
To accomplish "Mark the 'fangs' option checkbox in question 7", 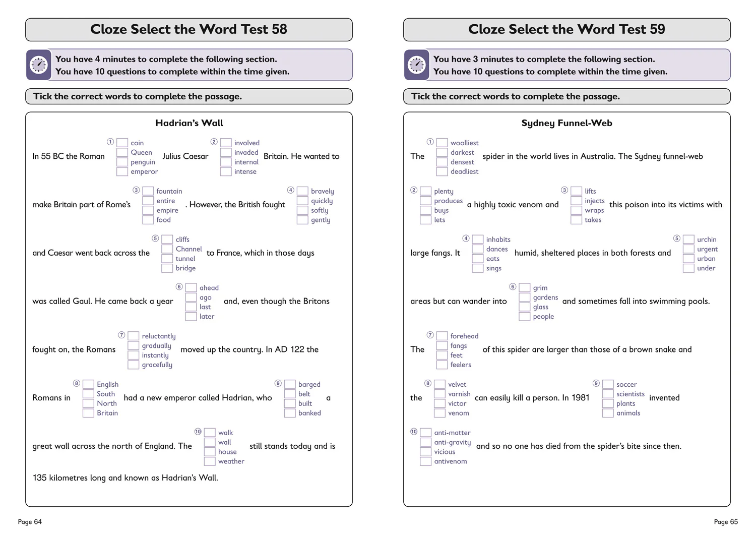I will click(x=442, y=346).
